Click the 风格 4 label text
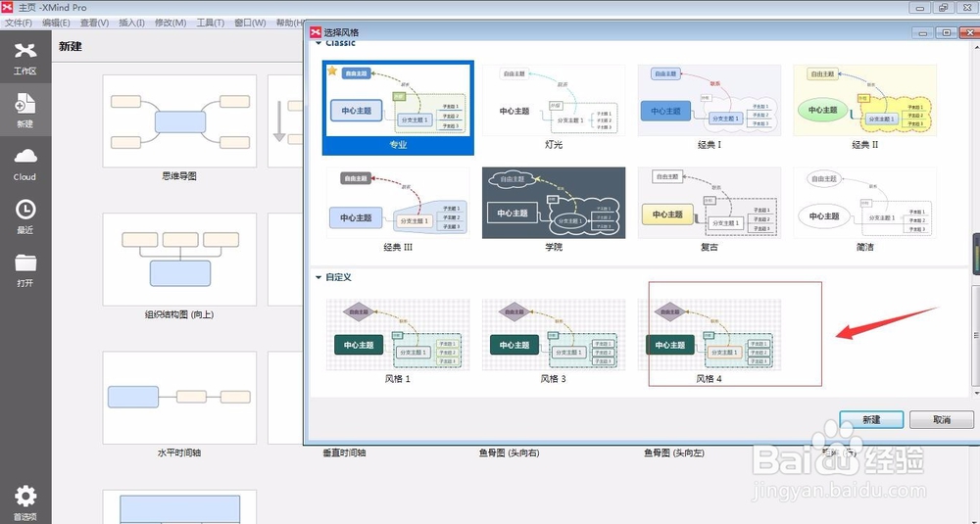The image size is (980, 524). pyautogui.click(x=710, y=379)
